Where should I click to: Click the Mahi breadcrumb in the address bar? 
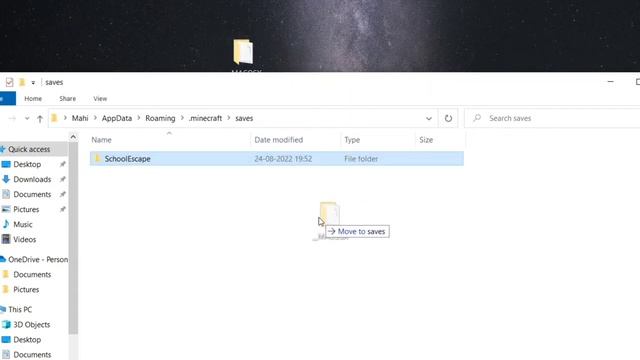(80, 118)
